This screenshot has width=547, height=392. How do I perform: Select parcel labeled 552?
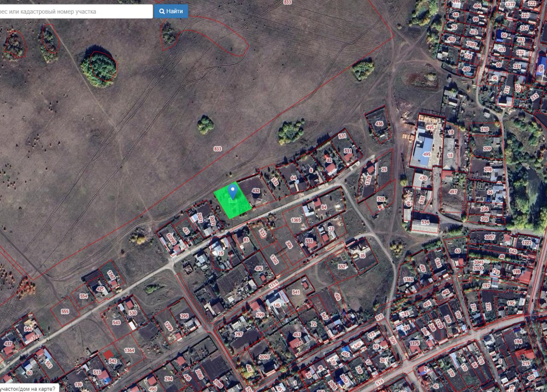click(342, 266)
